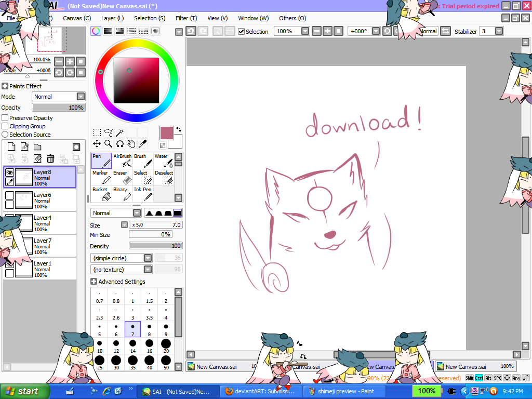532x399 pixels.
Task: Delete the current layer with trash icon
Action: (50, 158)
